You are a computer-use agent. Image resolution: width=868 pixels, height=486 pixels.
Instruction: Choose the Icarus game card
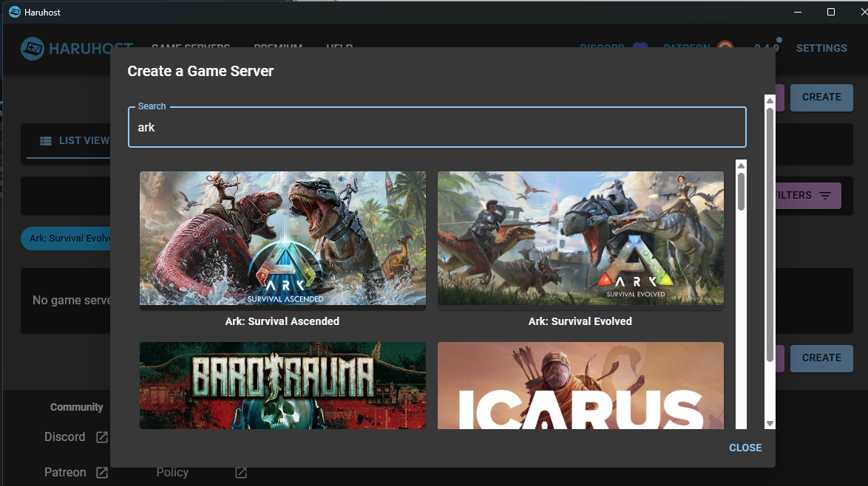[580, 386]
